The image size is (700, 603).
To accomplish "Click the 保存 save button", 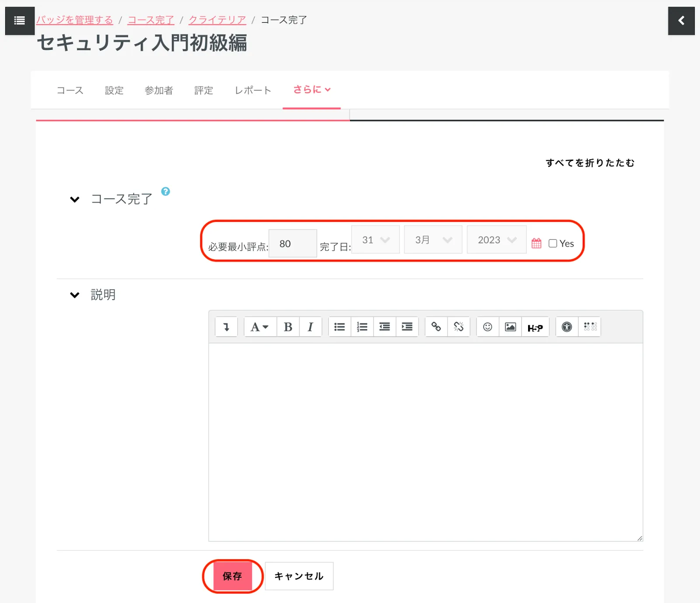I will [x=232, y=576].
